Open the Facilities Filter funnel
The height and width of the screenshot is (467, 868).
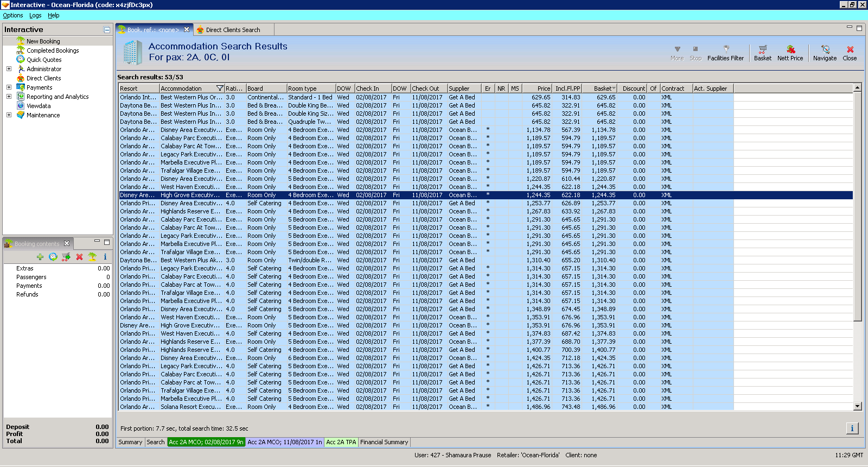point(725,49)
